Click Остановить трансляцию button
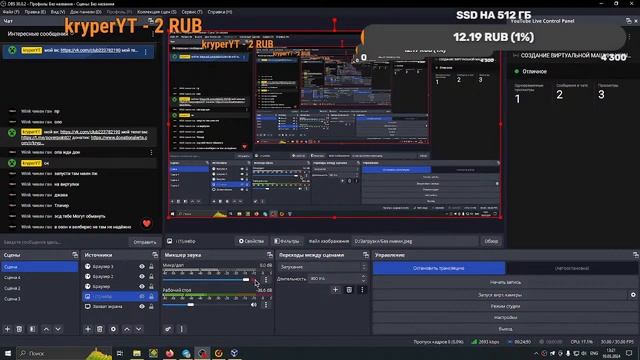 tap(439, 268)
